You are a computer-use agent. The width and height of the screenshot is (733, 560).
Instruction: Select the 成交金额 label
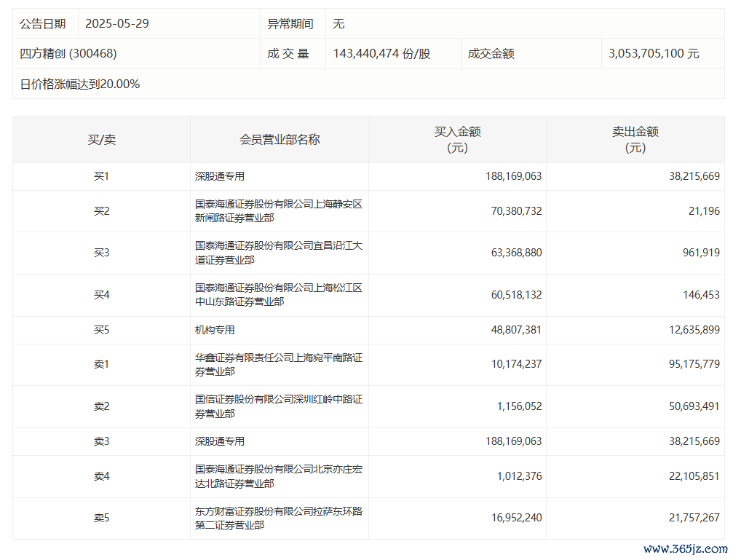[x=491, y=54]
